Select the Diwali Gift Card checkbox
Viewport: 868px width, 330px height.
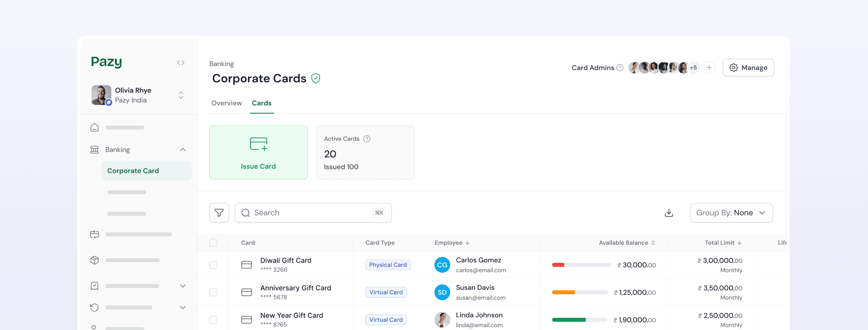(213, 265)
